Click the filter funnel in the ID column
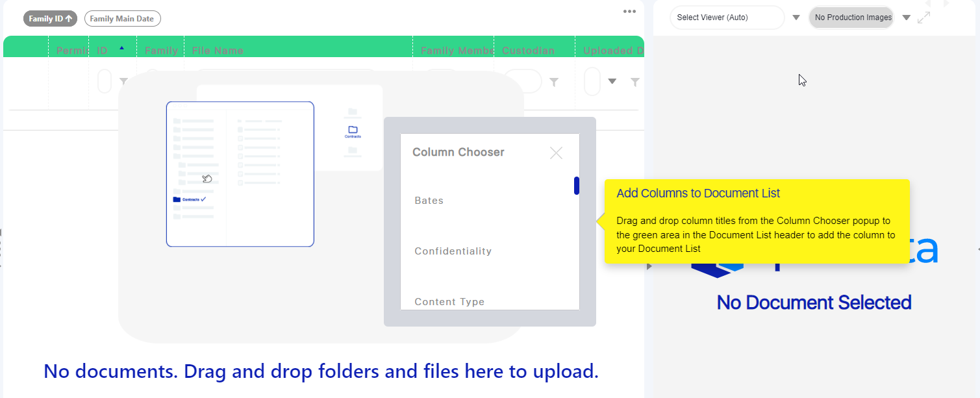The width and height of the screenshot is (980, 398). (123, 81)
